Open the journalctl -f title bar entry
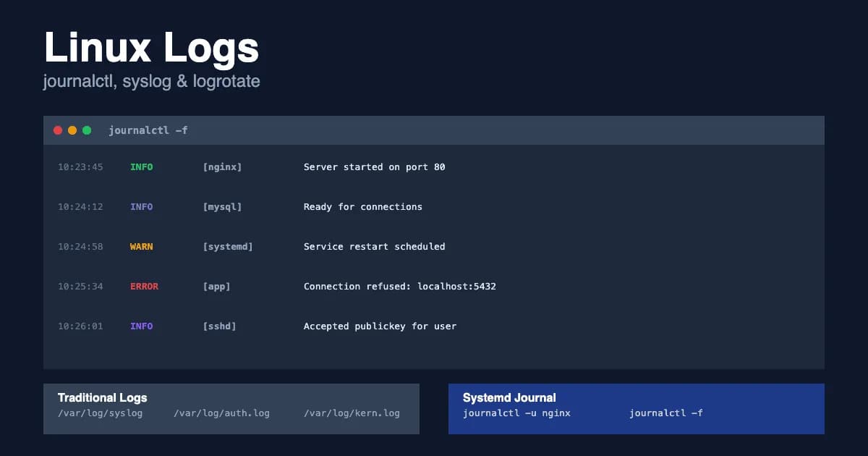Screen dimensions: 868x456 (x=148, y=130)
